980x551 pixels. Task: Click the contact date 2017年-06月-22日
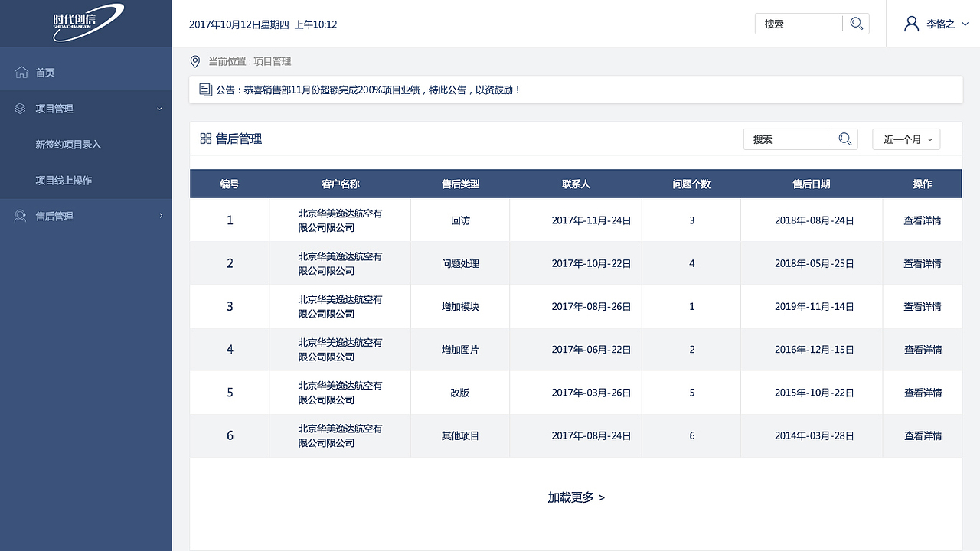591,350
